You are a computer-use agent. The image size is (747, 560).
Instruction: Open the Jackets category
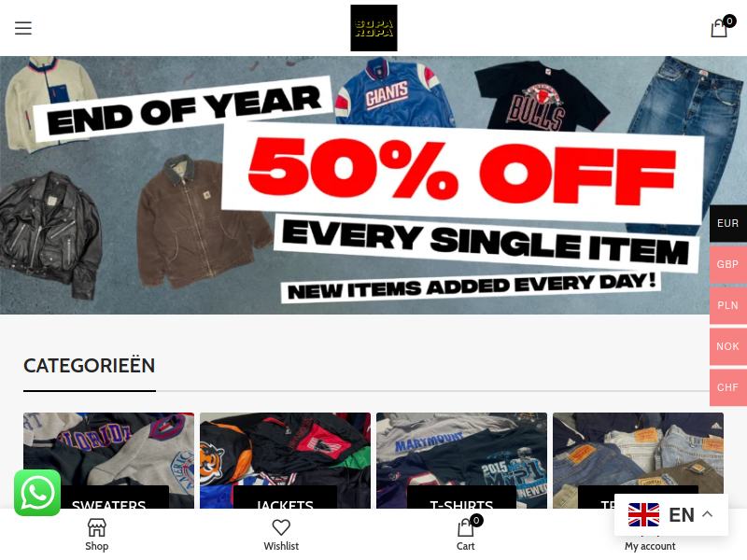click(285, 460)
